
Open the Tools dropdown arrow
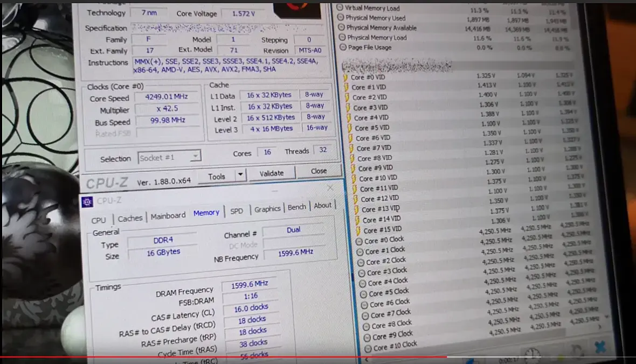(x=240, y=174)
